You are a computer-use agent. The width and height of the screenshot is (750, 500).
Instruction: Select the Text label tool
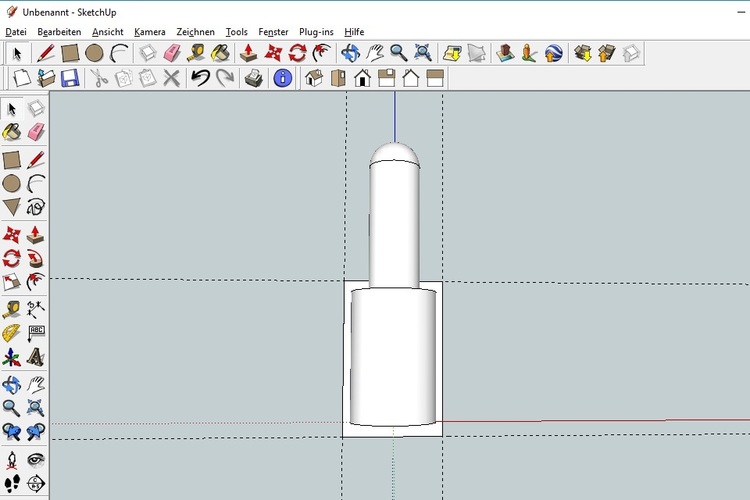[x=36, y=333]
